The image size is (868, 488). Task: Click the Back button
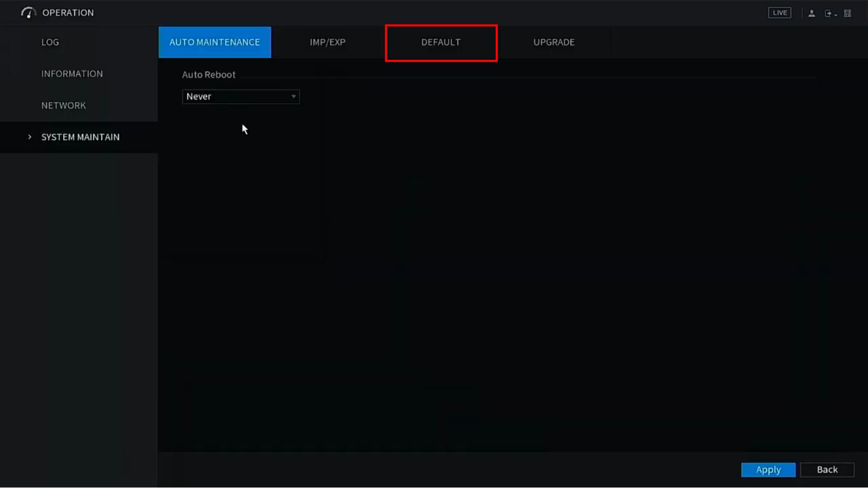pyautogui.click(x=827, y=469)
